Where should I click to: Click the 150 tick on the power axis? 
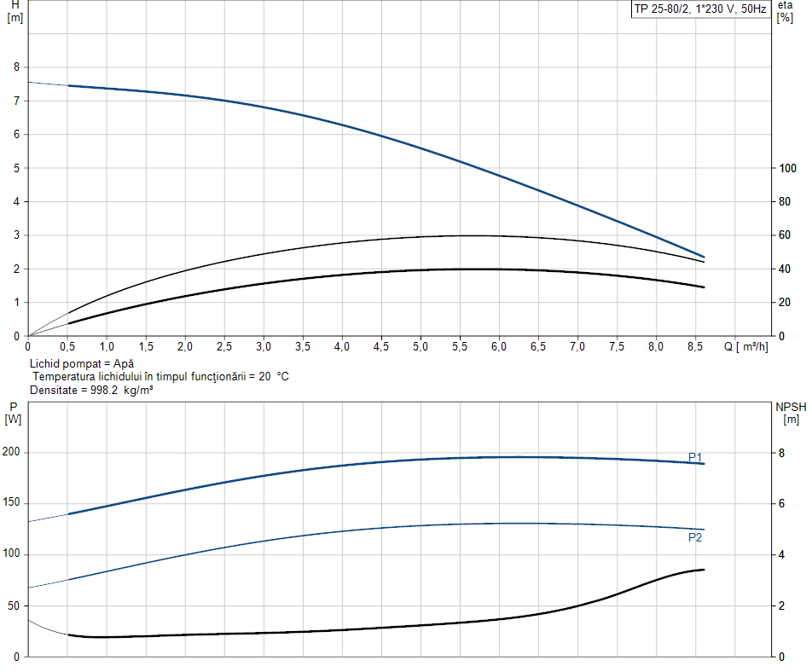click(x=13, y=504)
